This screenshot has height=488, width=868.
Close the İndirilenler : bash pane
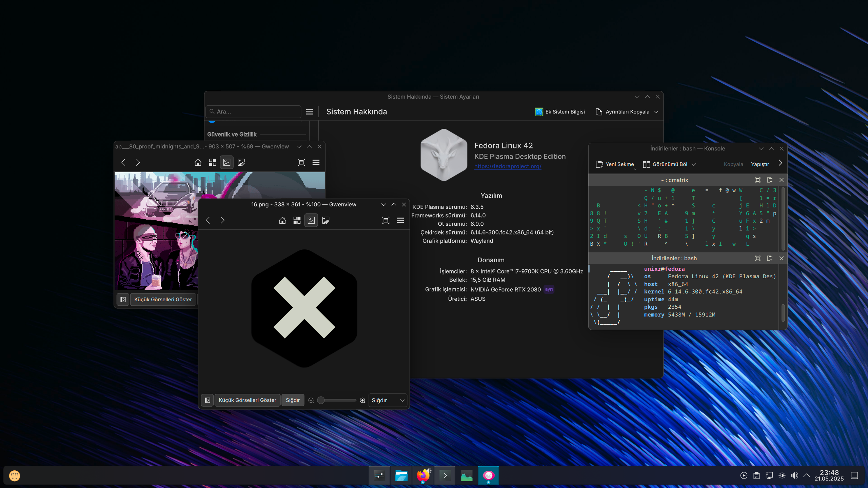pos(782,258)
